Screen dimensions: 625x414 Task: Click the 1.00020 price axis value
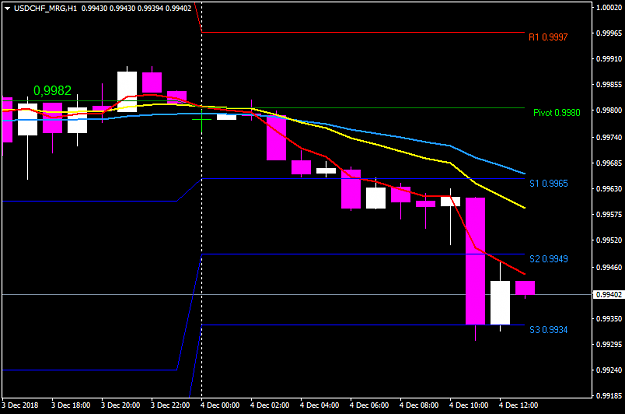pyautogui.click(x=609, y=7)
